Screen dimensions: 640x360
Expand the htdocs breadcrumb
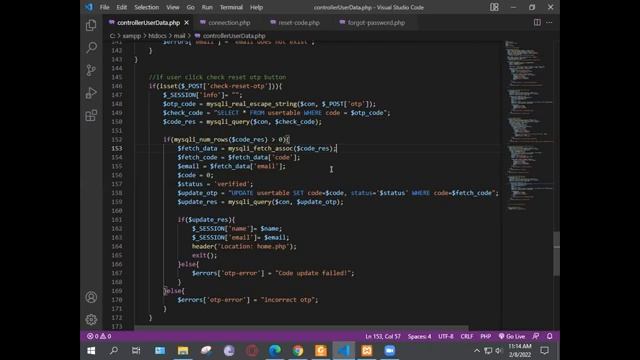point(157,36)
